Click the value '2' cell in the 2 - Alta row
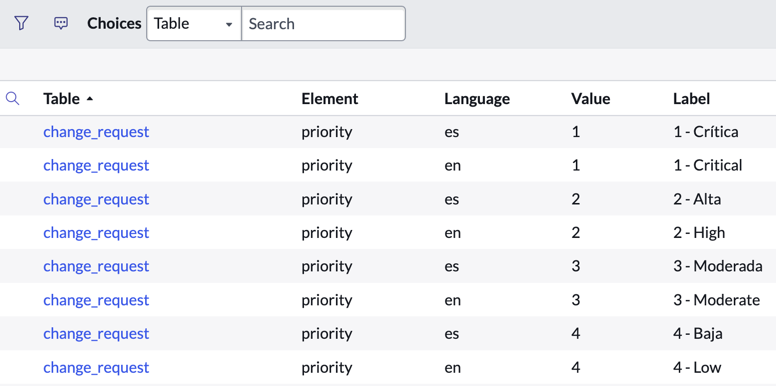 (575, 199)
